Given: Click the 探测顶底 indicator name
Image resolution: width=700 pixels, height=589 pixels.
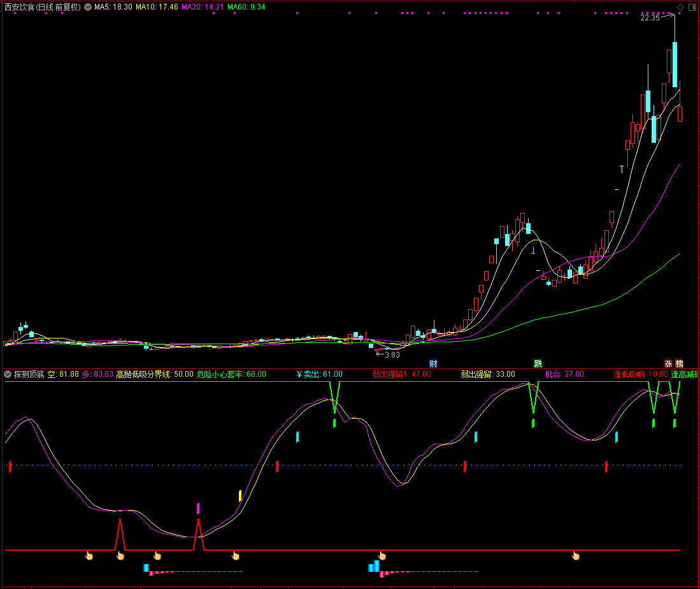Looking at the screenshot, I should [x=29, y=374].
